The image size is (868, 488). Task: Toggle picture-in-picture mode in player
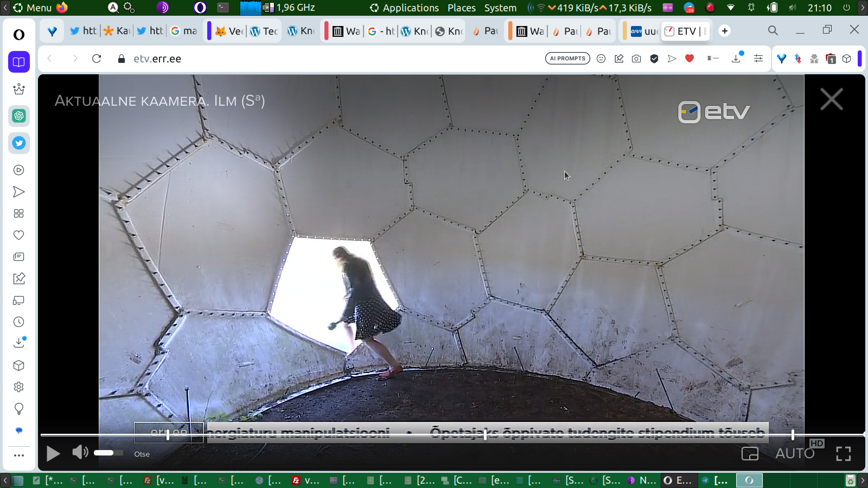click(750, 453)
